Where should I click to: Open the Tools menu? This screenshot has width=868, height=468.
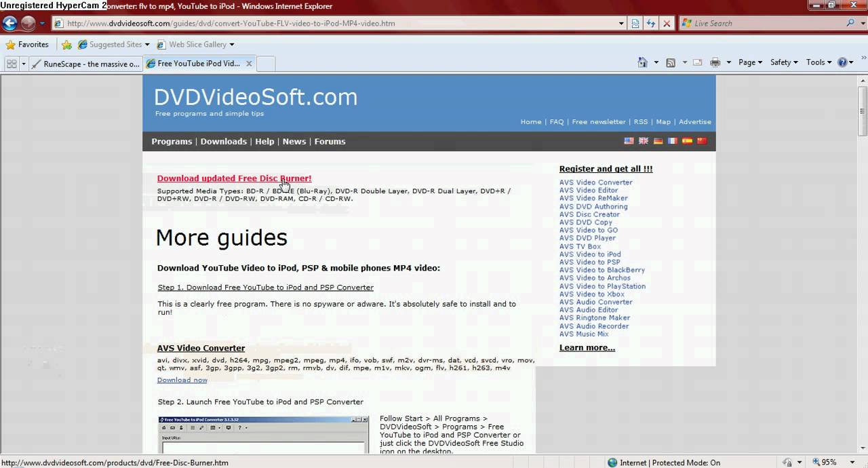click(819, 62)
